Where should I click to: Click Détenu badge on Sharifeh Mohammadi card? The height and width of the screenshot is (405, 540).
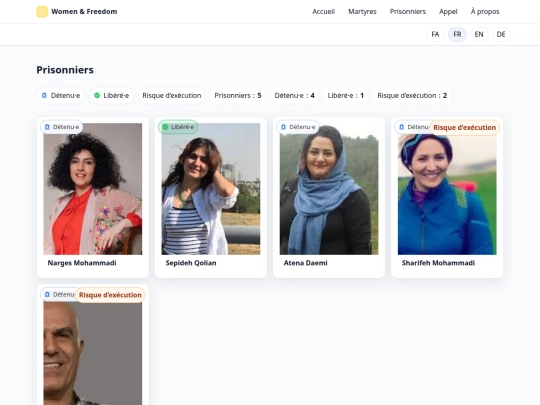tap(412, 127)
